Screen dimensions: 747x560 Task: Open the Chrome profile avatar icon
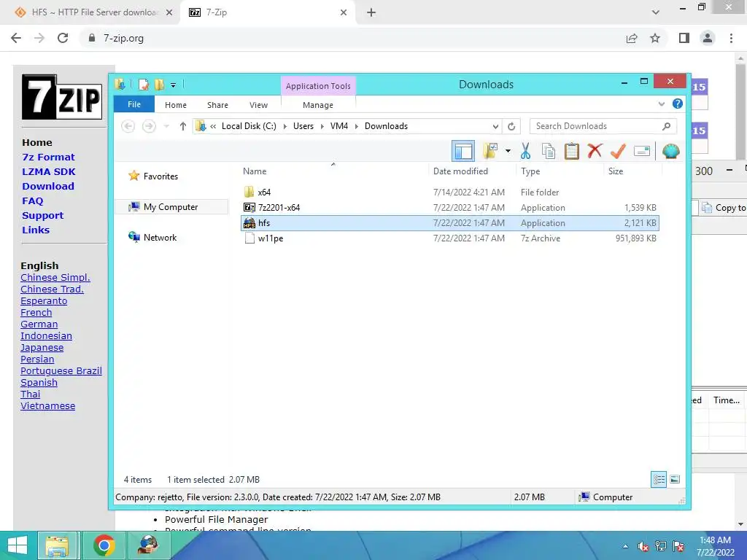point(708,38)
